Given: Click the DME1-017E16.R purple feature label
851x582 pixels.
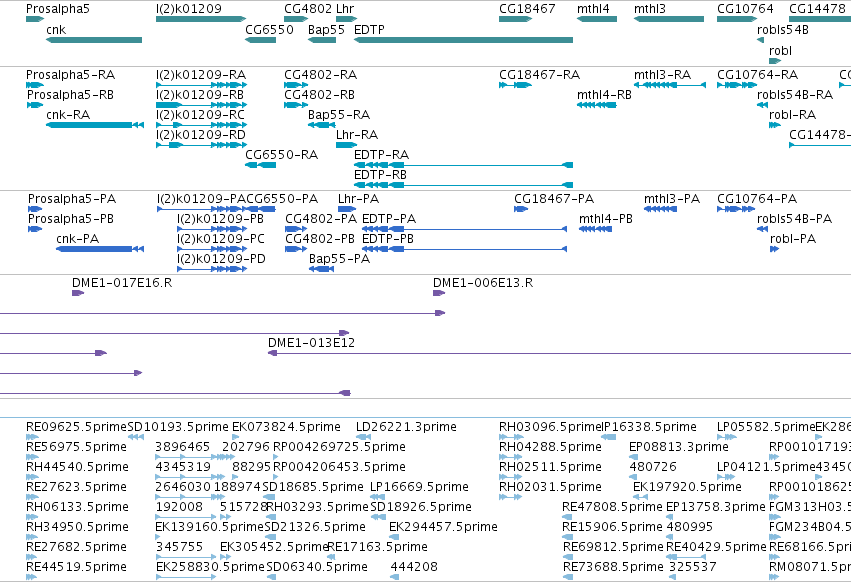Looking at the screenshot, I should [x=122, y=283].
